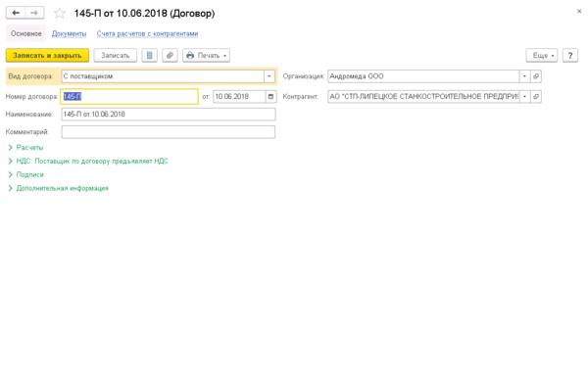The width and height of the screenshot is (588, 380).
Task: Open the Организация dropdown list
Action: [524, 76]
